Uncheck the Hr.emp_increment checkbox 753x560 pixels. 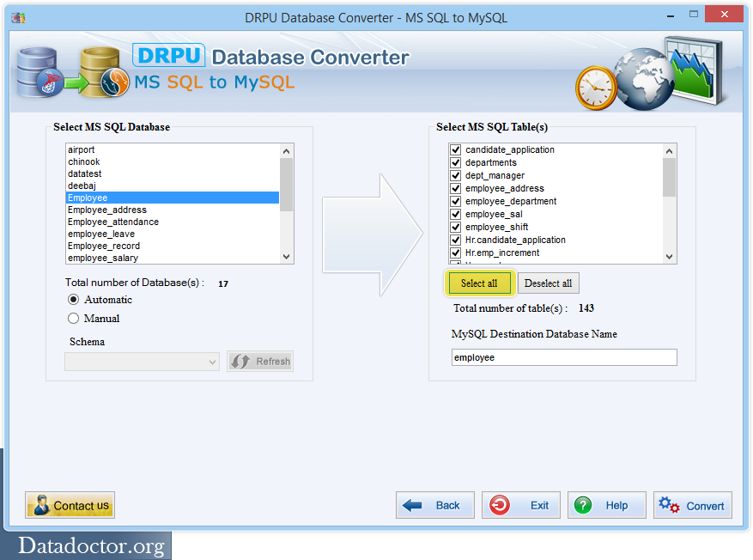[x=456, y=253]
